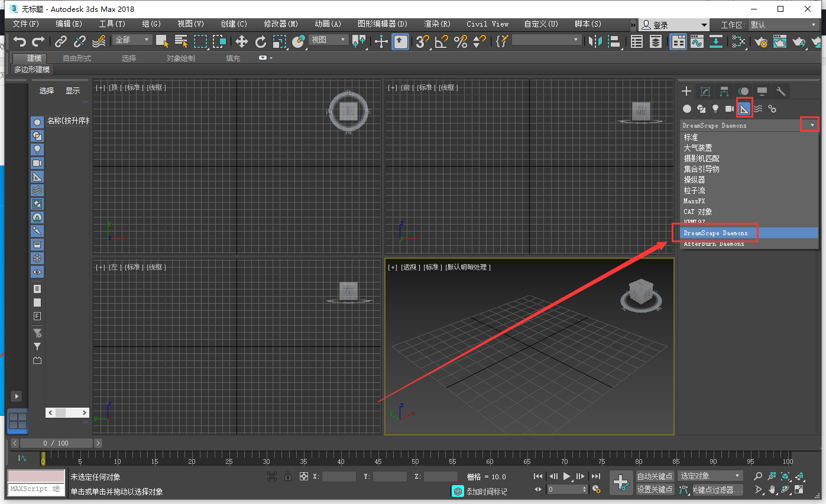Open Rendered Frame Window icon

780,41
